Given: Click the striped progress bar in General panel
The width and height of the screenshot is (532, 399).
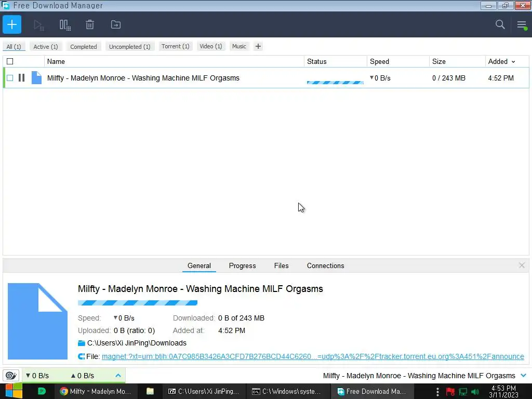Looking at the screenshot, I should (x=137, y=303).
